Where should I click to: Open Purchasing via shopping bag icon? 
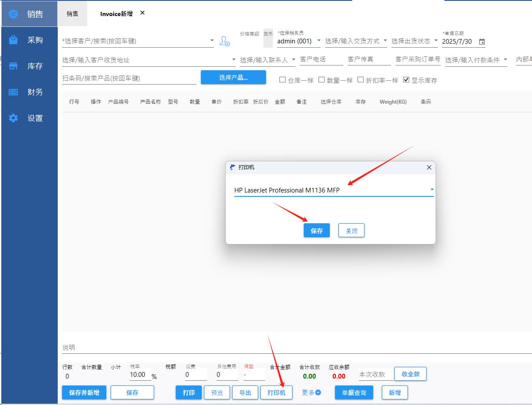click(13, 40)
